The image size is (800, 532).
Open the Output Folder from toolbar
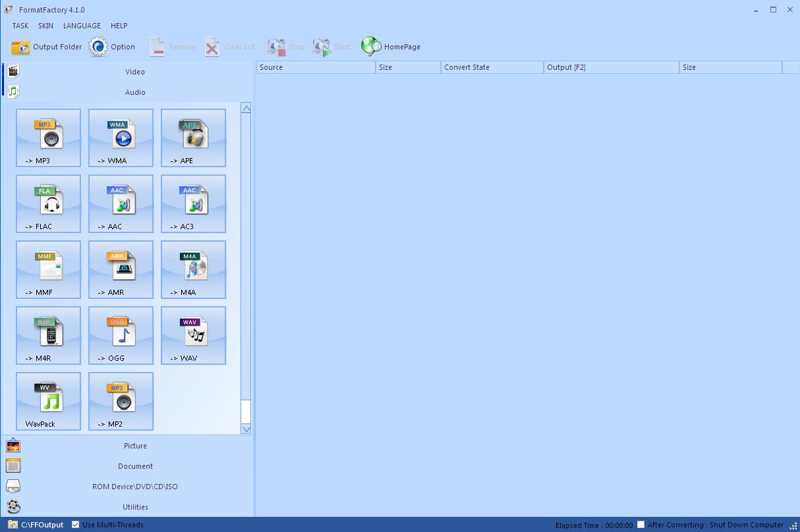[x=47, y=47]
